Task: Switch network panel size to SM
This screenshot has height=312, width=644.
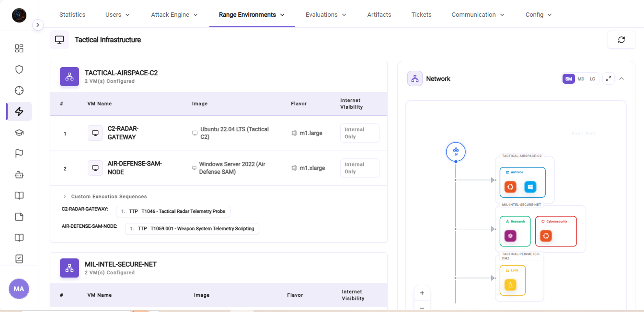Action: point(569,79)
